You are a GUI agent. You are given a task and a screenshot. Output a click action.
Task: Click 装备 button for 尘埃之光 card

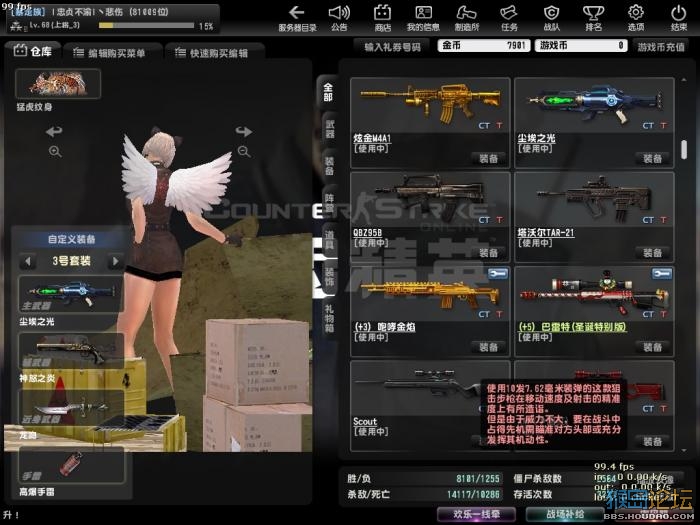point(652,158)
